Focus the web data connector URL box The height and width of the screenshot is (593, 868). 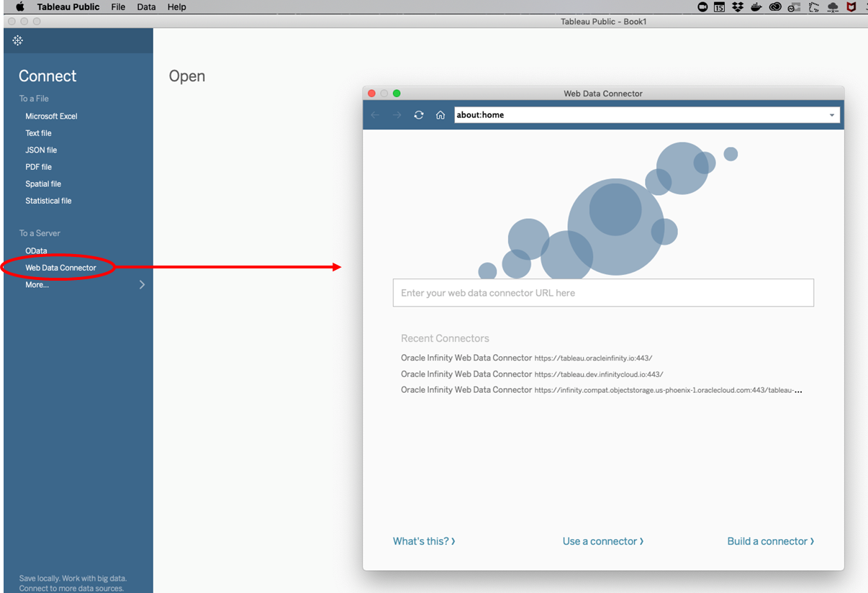pos(603,293)
